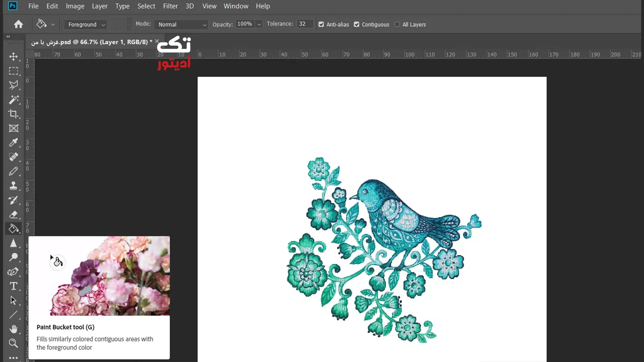The width and height of the screenshot is (644, 362).
Task: Select the Healing Brush tool
Action: coord(13,157)
